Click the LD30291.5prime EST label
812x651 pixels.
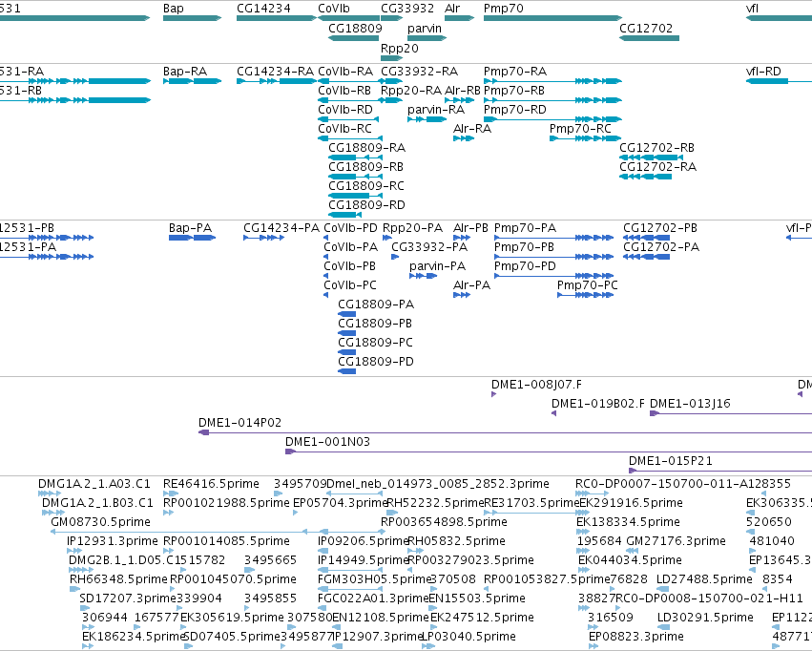point(705,618)
